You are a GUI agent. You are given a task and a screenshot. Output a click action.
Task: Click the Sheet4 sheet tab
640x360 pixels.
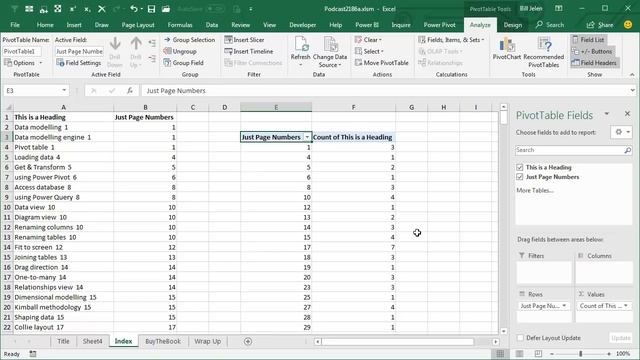92,341
